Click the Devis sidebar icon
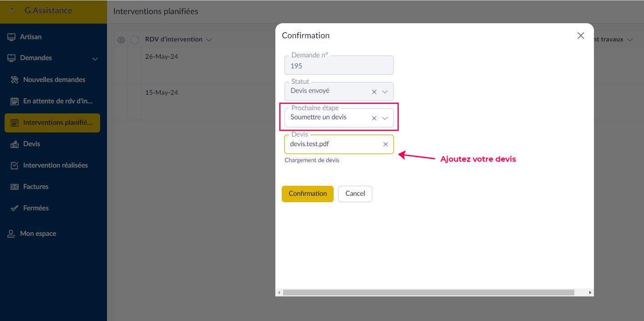Image resolution: width=644 pixels, height=321 pixels. pyautogui.click(x=15, y=144)
